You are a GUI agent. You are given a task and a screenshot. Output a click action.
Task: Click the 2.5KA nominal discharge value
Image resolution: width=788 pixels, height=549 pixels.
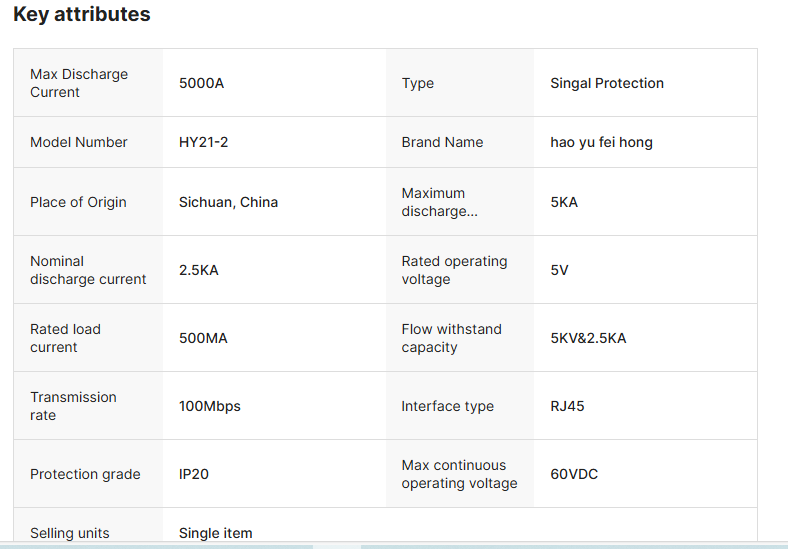pos(198,270)
